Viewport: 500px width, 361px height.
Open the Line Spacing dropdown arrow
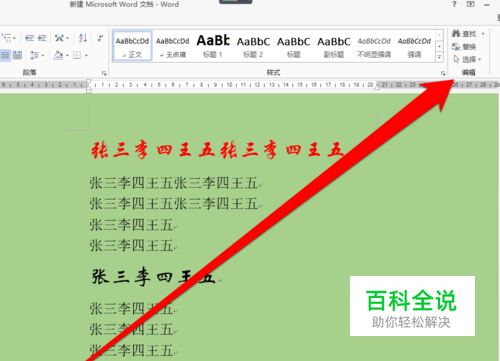pos(43,55)
